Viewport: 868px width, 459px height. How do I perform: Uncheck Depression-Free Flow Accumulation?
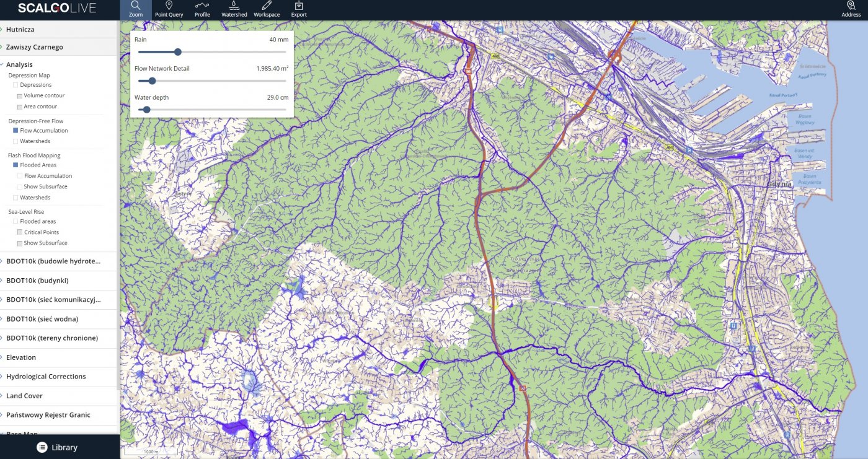pos(15,131)
